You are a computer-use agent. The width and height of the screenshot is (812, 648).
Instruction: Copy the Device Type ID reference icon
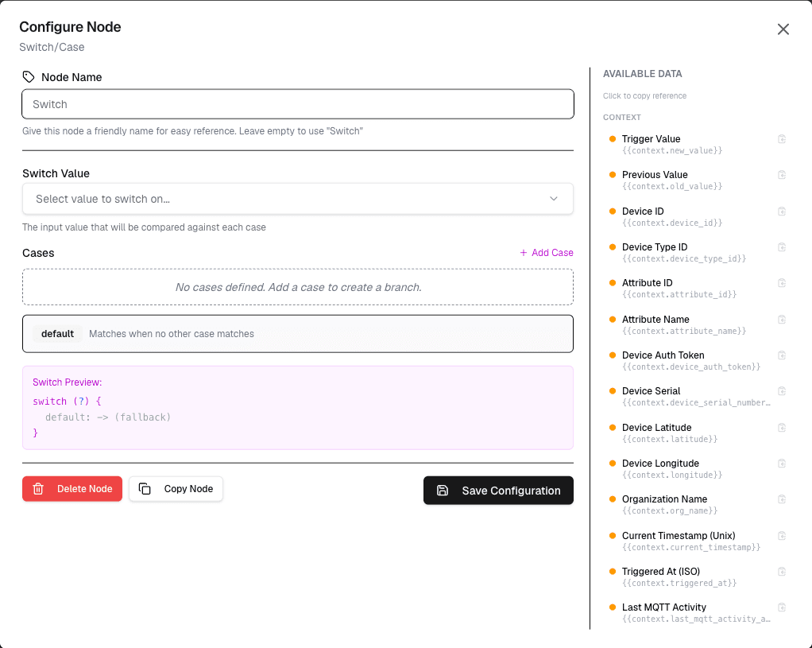pyautogui.click(x=782, y=246)
